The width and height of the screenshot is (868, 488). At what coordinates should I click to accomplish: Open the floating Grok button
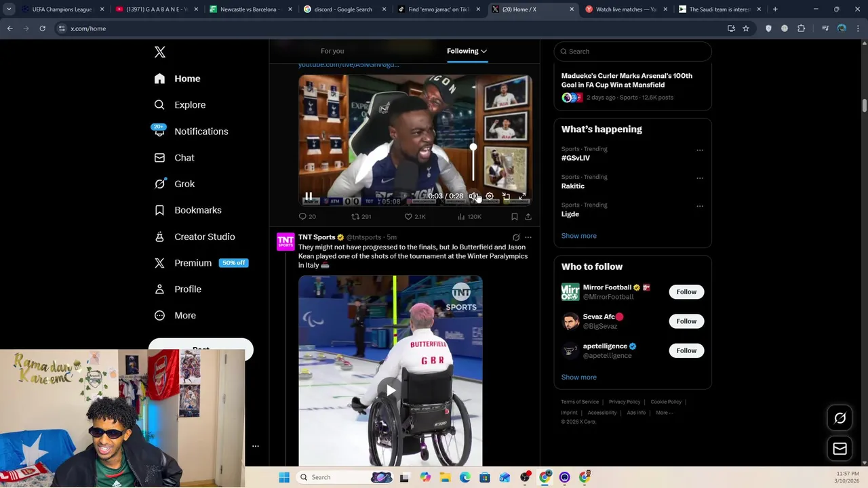pyautogui.click(x=840, y=418)
